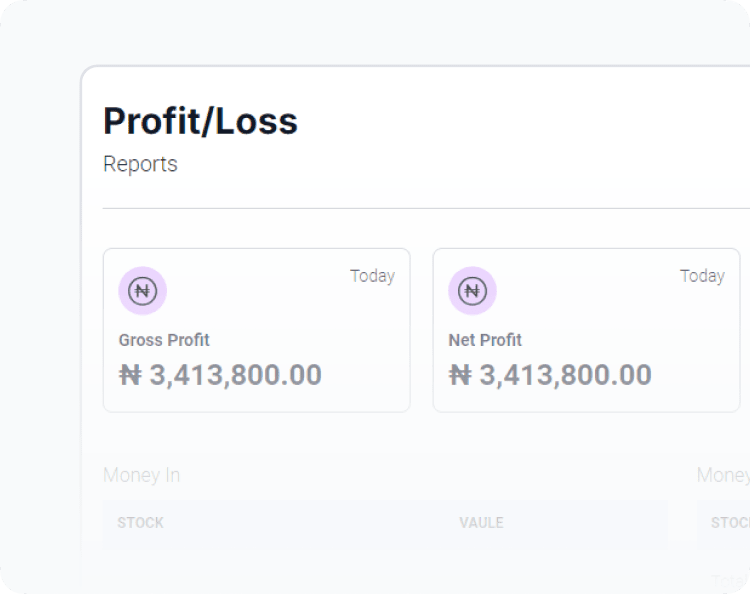Select the Profit/Loss page heading

coord(200,121)
